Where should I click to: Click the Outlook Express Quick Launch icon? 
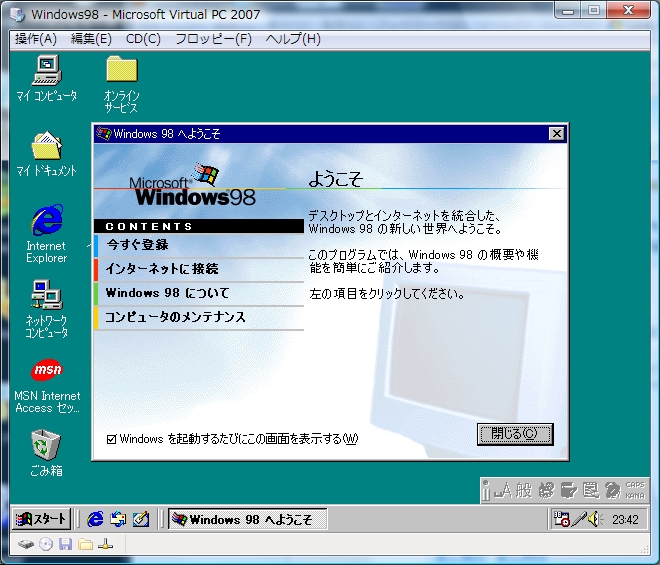[118, 519]
